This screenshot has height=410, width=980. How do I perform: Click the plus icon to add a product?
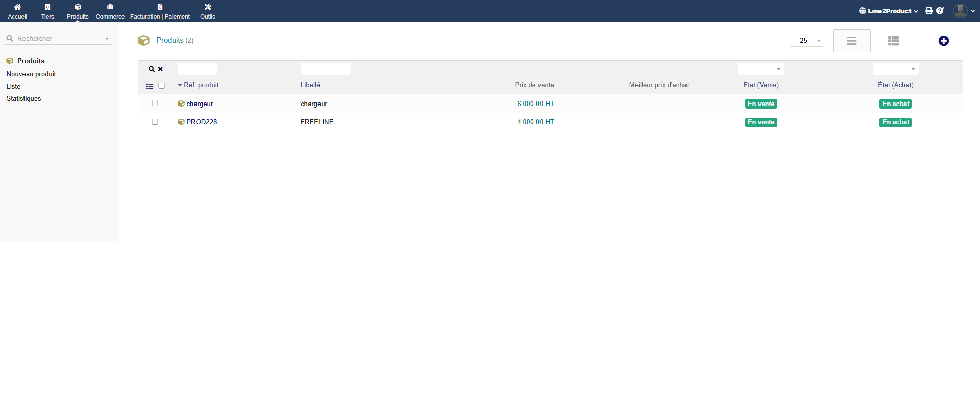click(943, 41)
